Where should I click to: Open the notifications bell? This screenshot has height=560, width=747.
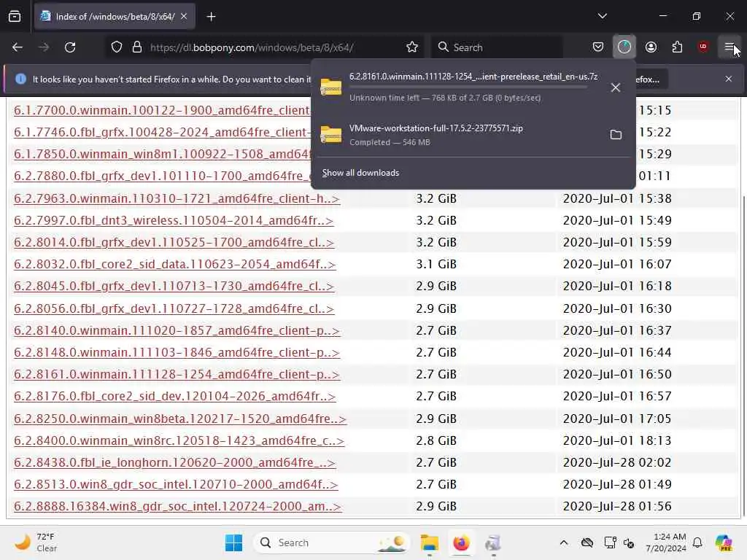(x=697, y=542)
